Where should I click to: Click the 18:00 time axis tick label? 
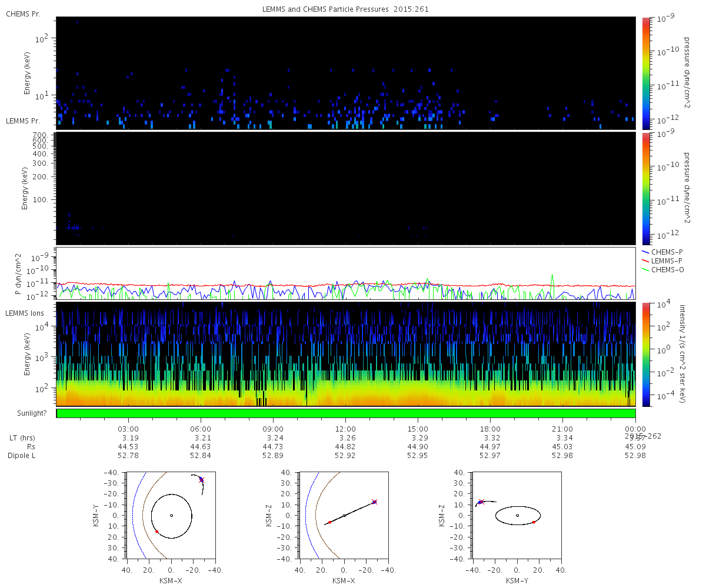[x=490, y=429]
